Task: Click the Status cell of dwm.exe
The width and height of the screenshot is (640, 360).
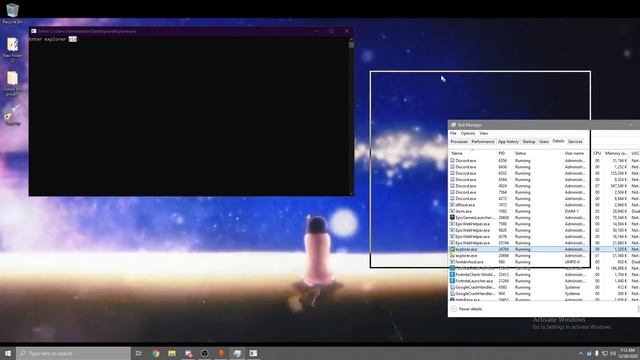Action: [x=522, y=211]
